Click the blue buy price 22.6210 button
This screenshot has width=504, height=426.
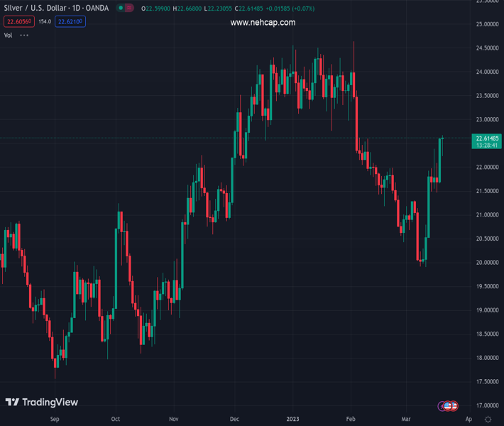pyautogui.click(x=70, y=21)
